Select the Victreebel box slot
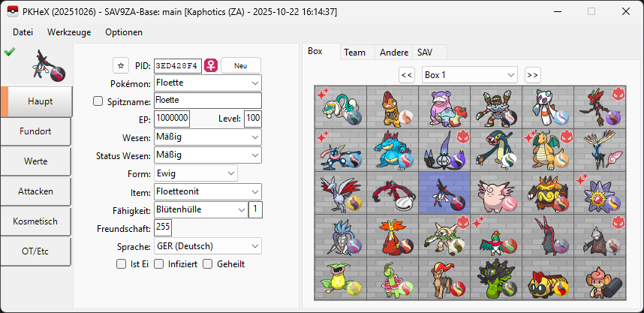This screenshot has width=644, height=313. (x=341, y=279)
